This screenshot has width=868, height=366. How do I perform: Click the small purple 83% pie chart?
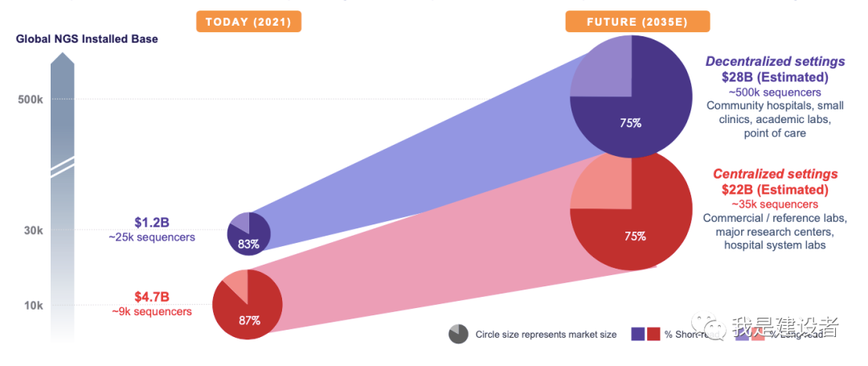248,233
